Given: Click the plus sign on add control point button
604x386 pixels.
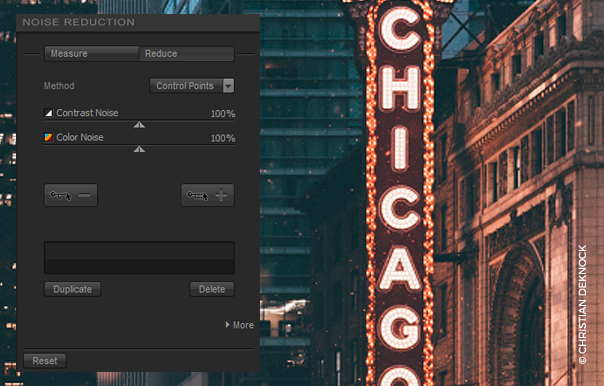Looking at the screenshot, I should 221,195.
